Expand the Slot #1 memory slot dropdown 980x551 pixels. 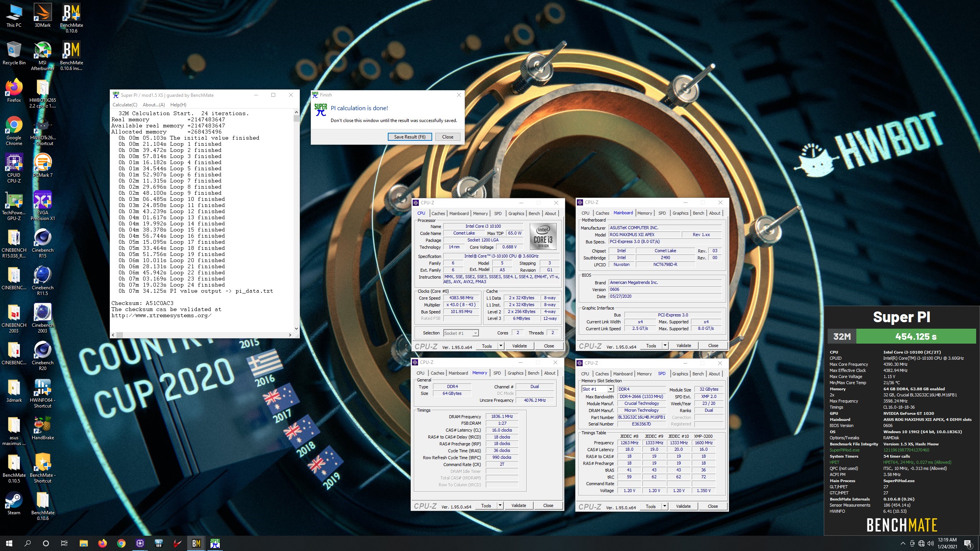click(610, 389)
